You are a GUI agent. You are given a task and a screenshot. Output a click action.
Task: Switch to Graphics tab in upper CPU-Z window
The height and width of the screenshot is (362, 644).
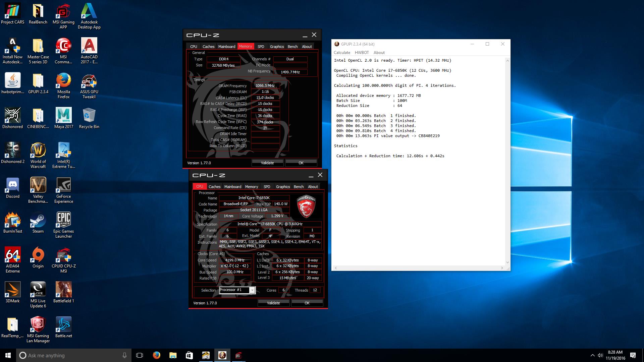(277, 47)
